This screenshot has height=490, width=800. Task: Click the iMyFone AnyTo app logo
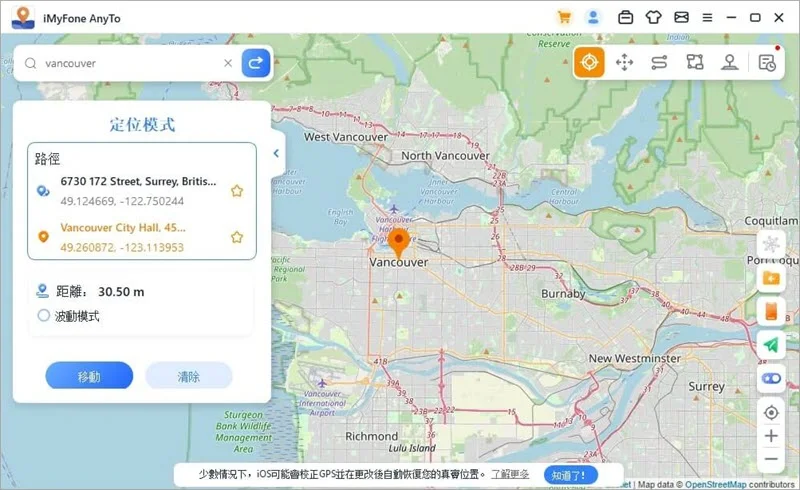(x=23, y=18)
